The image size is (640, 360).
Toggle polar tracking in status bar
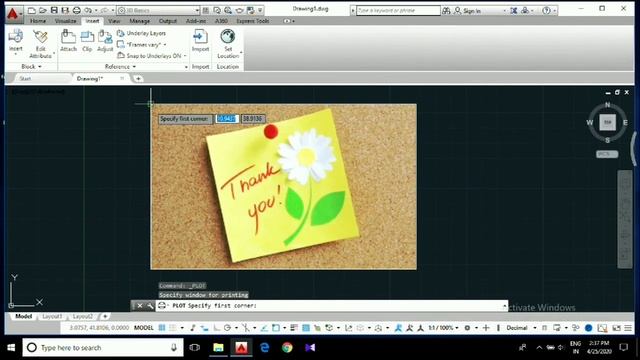(227, 328)
